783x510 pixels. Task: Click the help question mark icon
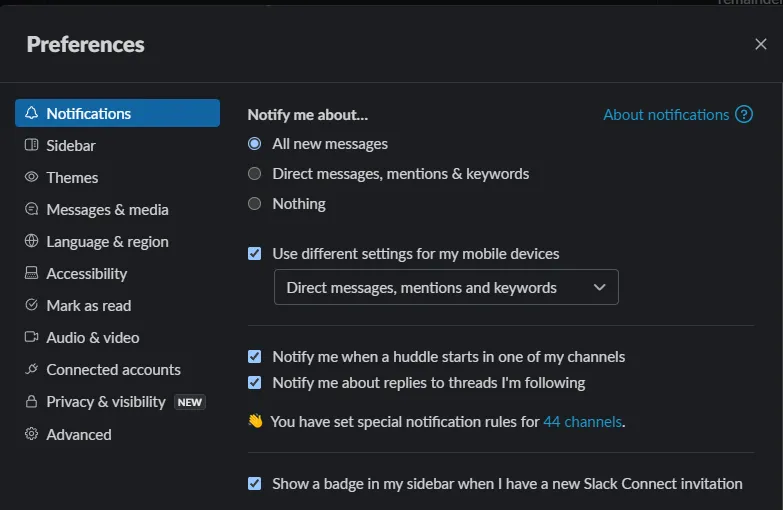pyautogui.click(x=744, y=115)
